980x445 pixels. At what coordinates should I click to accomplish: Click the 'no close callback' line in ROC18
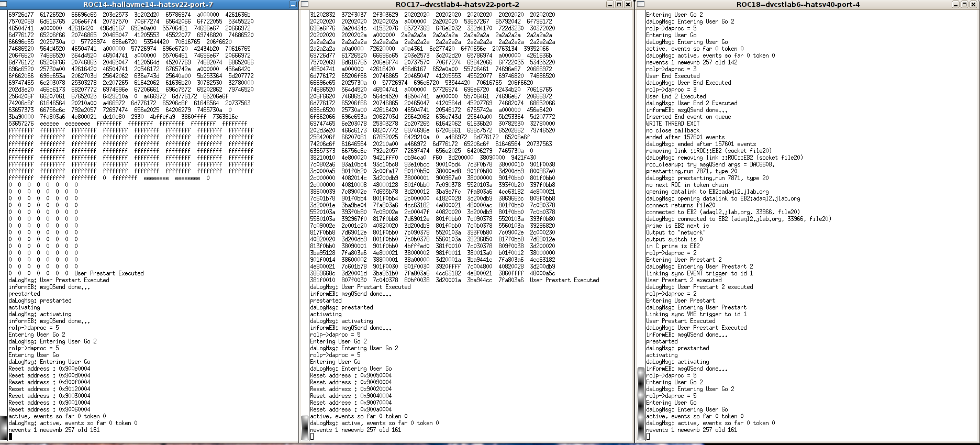pyautogui.click(x=673, y=130)
